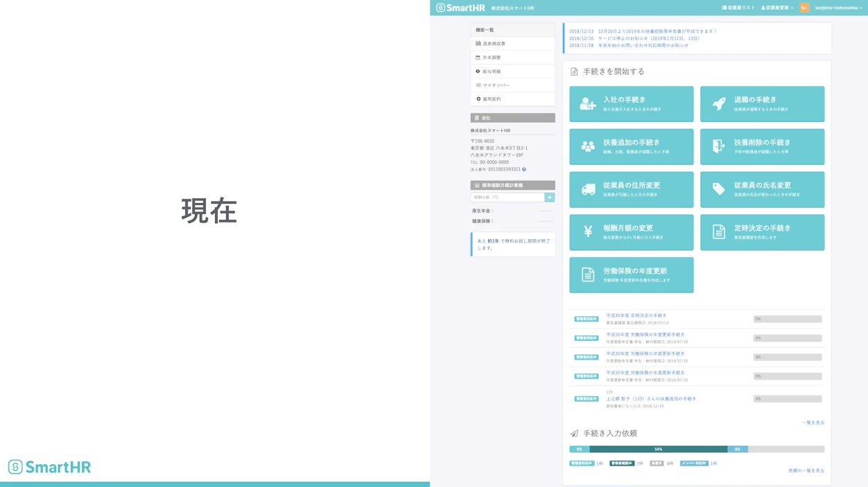Click the 差戻し 4件 status label
Image resolution: width=868 pixels, height=487 pixels.
[662, 463]
